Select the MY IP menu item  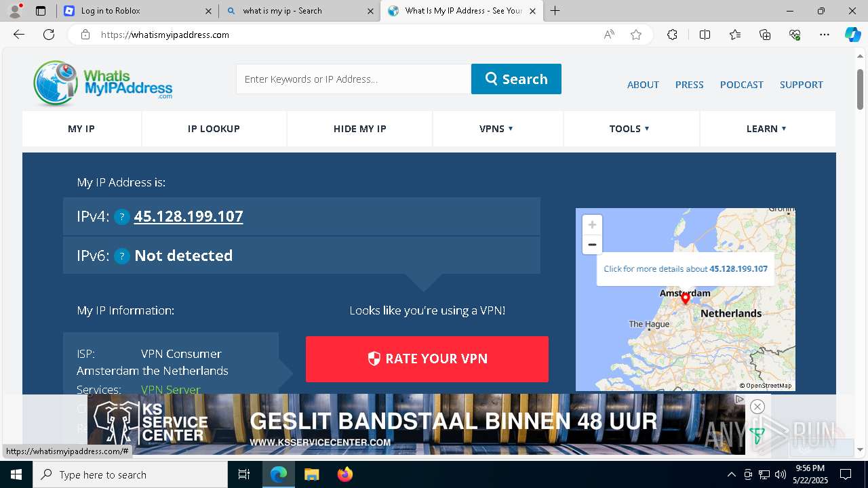[81, 129]
